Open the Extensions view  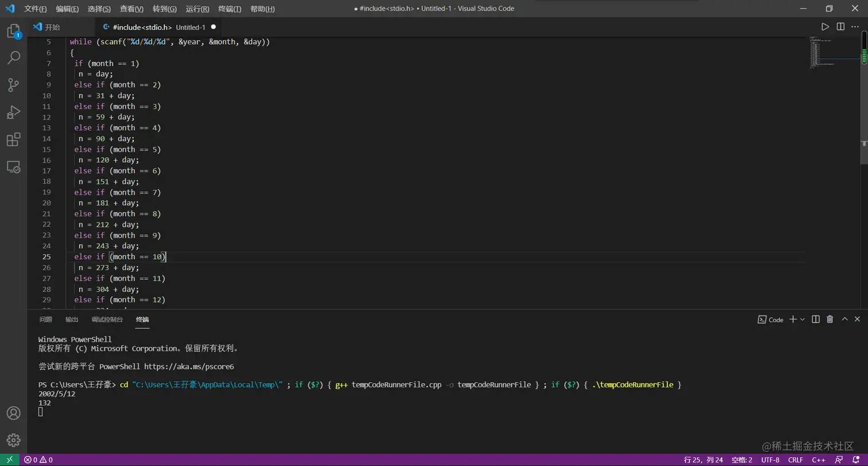pyautogui.click(x=13, y=140)
